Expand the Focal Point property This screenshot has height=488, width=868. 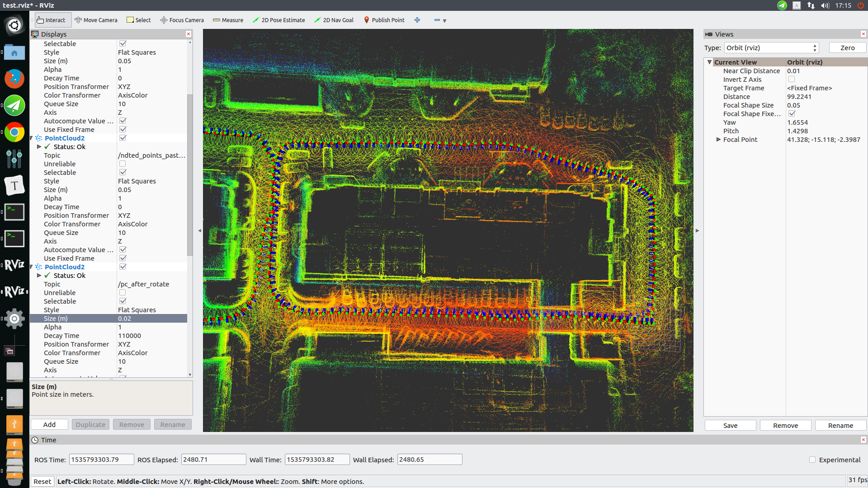point(718,140)
